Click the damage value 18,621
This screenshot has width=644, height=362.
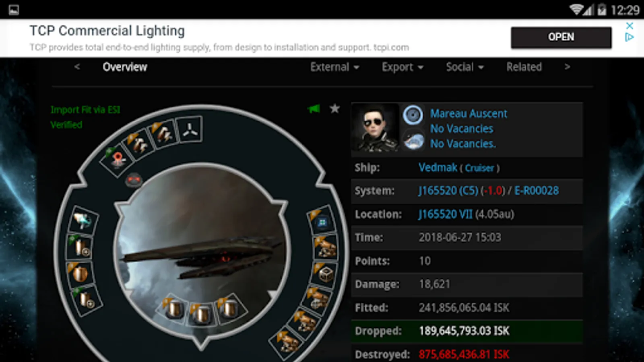click(434, 284)
